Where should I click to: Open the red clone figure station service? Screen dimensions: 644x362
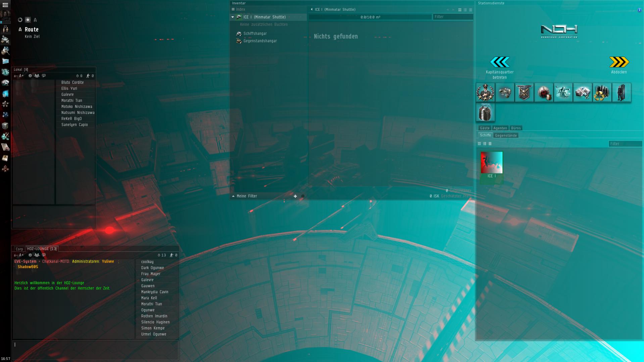pyautogui.click(x=544, y=92)
